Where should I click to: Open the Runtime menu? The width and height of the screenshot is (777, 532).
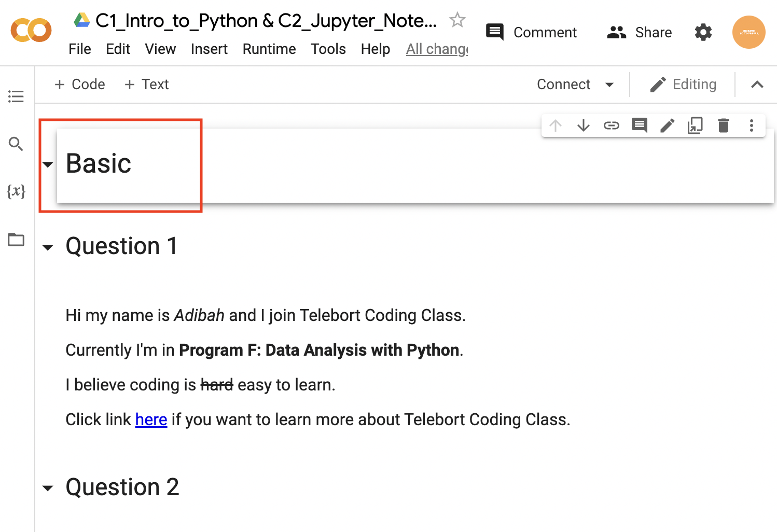tap(269, 49)
